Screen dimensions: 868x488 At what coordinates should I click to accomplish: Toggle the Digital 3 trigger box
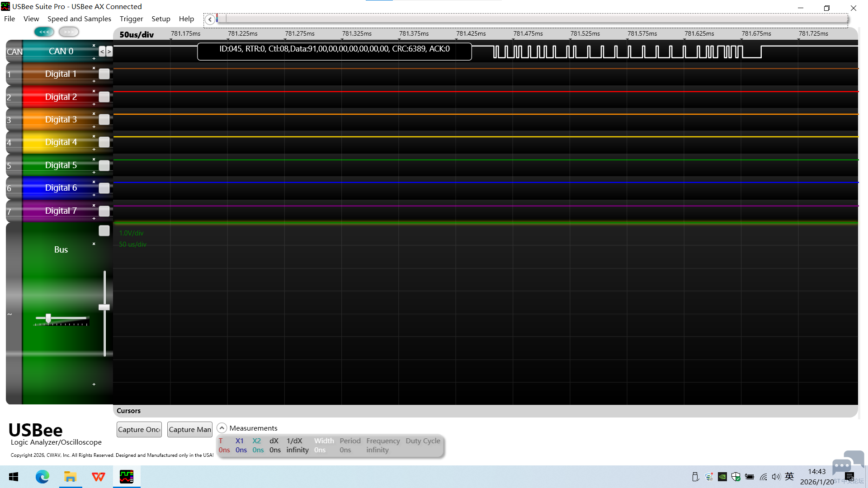coord(104,120)
